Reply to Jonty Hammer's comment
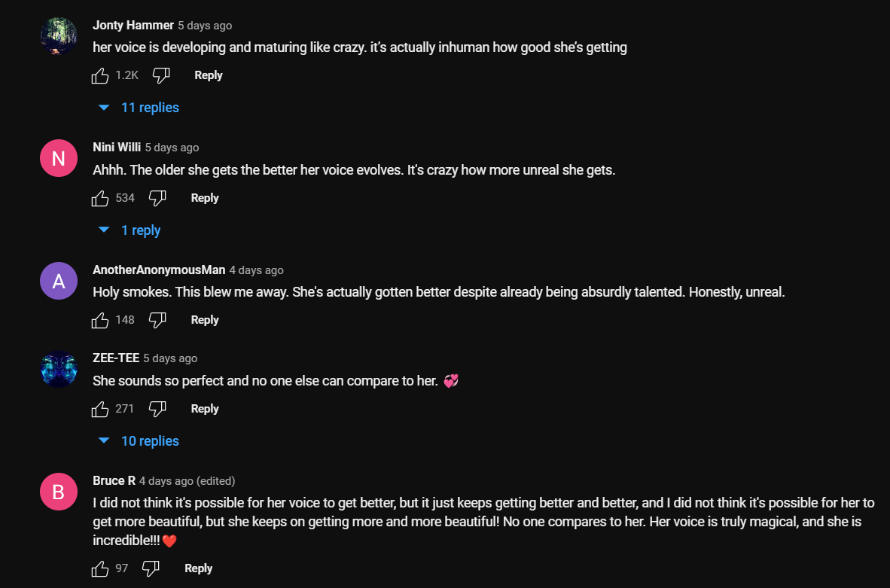Screen dimensions: 890x588 (209, 75)
